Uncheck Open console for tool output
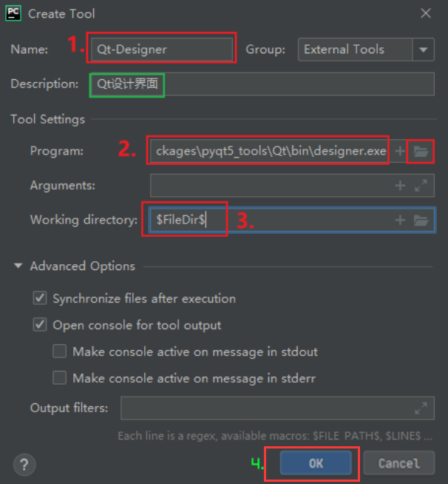This screenshot has height=484, width=448. (x=40, y=325)
